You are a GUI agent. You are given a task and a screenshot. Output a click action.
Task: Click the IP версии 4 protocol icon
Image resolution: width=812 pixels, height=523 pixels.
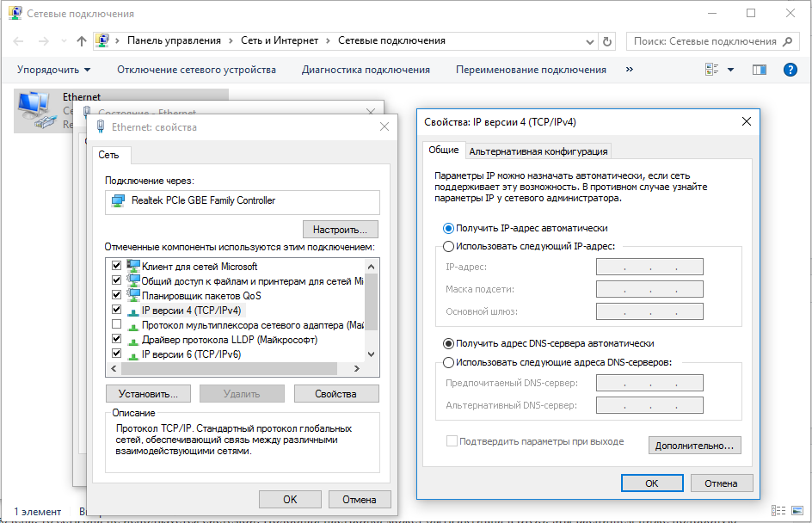point(133,311)
